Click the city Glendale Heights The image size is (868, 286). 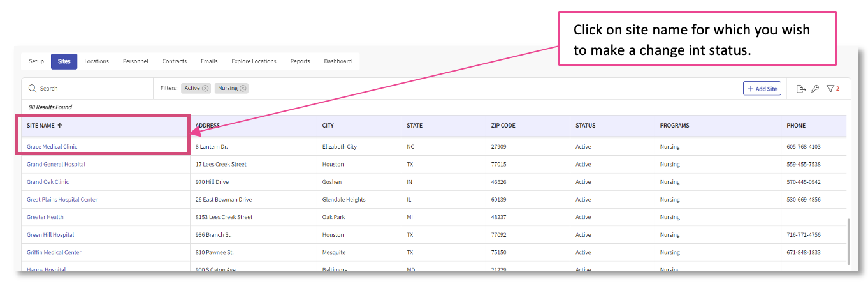[344, 200]
